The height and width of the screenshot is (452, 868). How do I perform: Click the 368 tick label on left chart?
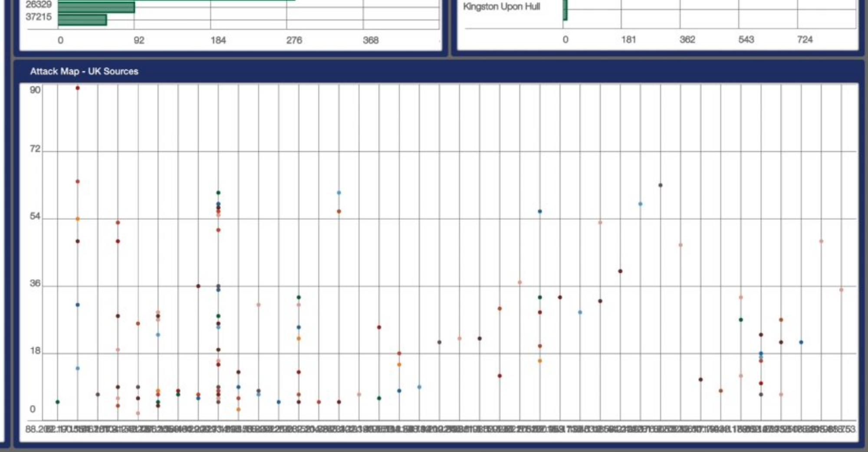(x=371, y=40)
